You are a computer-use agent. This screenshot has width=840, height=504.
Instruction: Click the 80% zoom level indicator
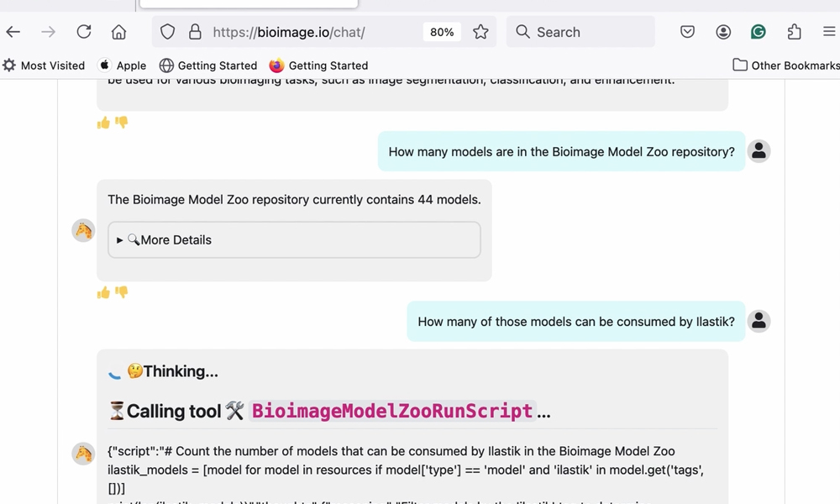click(442, 32)
